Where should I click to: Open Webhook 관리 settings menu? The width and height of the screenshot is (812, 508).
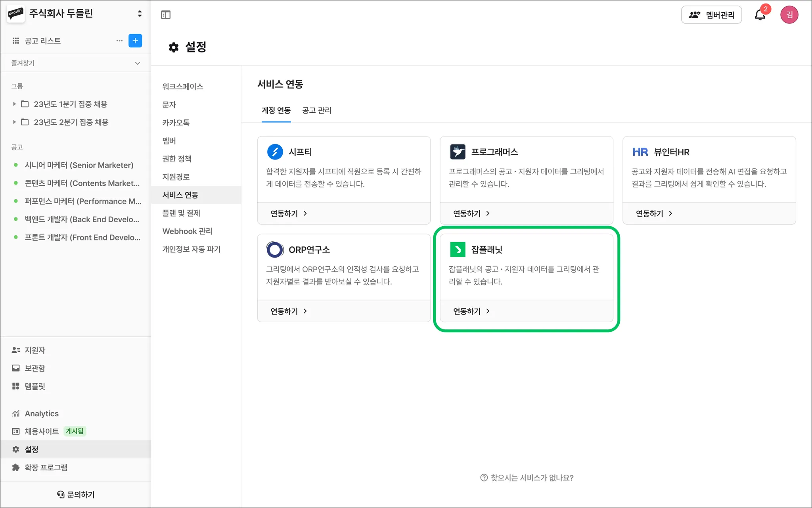point(187,231)
